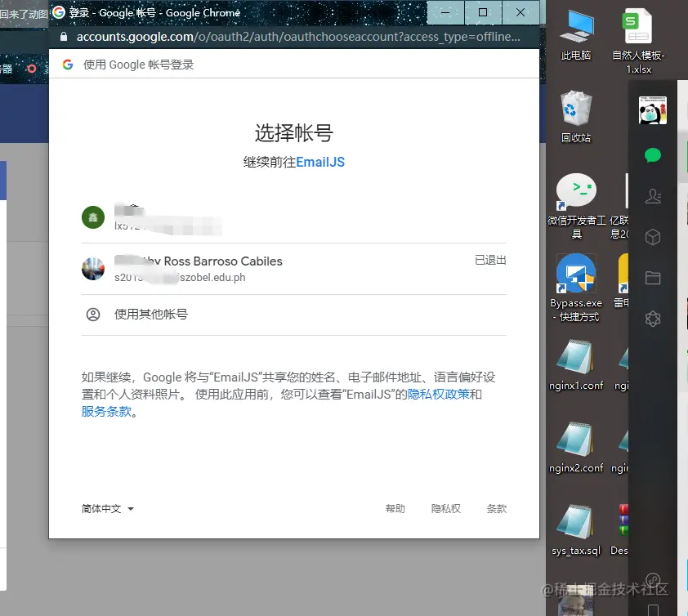688x616 pixels.
Task: Close the Google Chrome login window
Action: [520, 13]
